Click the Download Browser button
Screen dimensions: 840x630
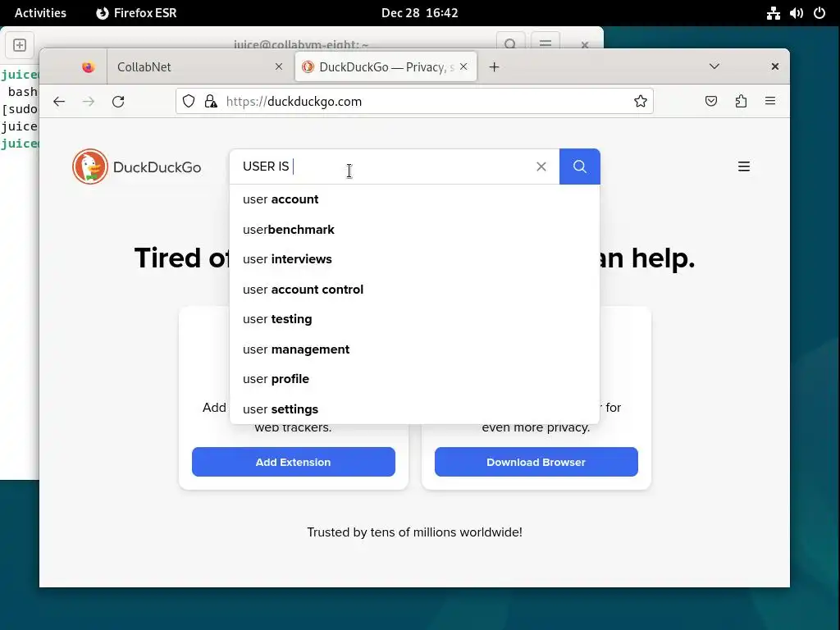click(536, 462)
